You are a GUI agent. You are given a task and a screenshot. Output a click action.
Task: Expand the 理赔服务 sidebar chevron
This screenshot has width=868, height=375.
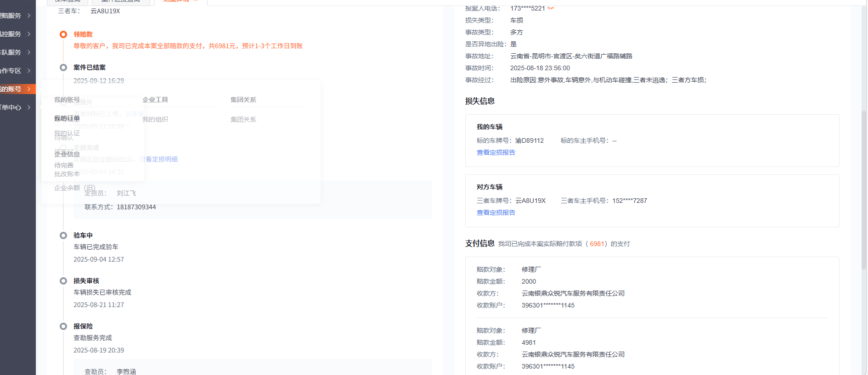[x=29, y=16]
